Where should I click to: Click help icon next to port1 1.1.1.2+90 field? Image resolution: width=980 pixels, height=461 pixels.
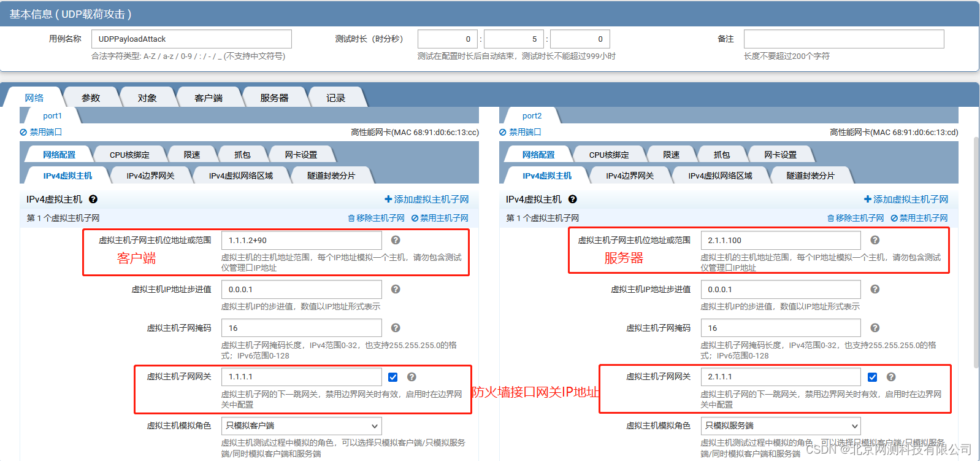tap(396, 240)
